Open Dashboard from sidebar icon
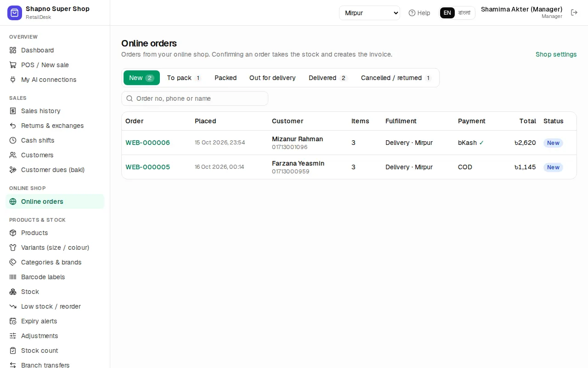The height and width of the screenshot is (368, 588). [x=13, y=50]
